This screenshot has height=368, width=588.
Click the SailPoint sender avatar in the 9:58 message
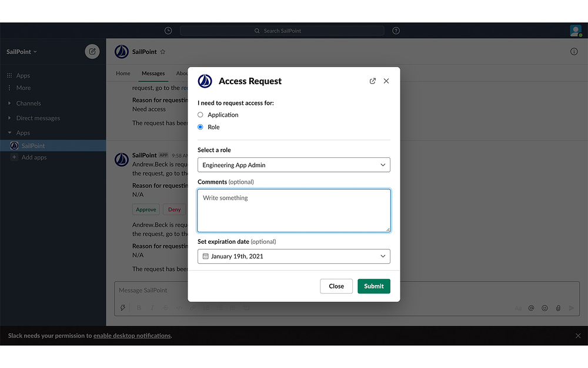122,160
